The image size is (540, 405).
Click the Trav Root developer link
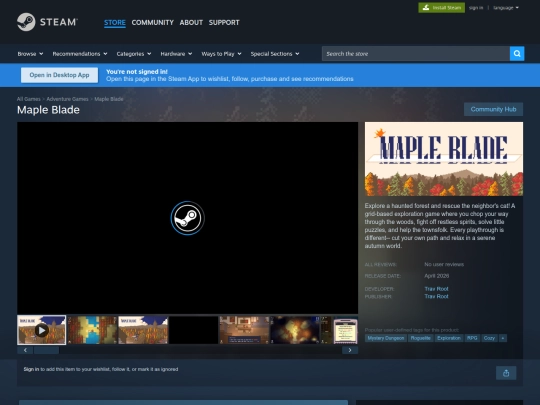[x=436, y=289]
